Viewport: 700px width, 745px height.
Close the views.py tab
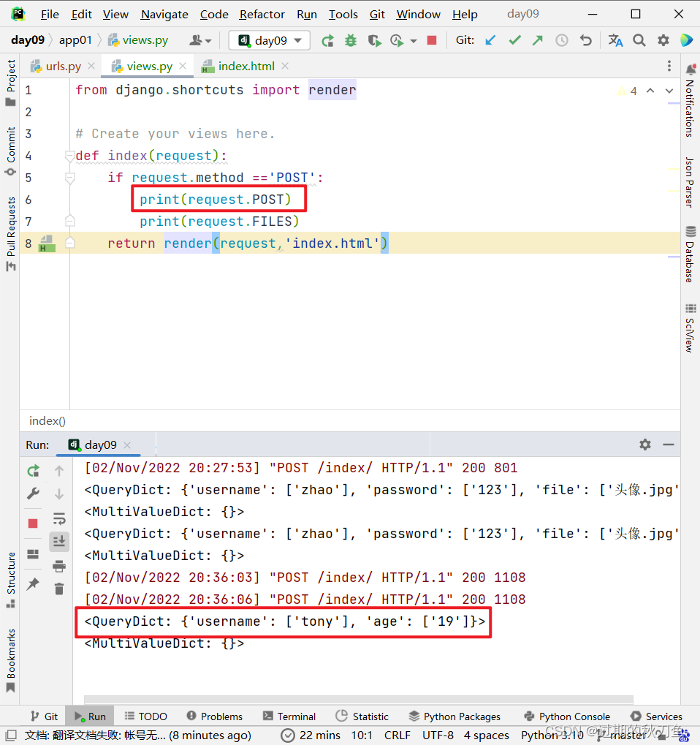183,66
